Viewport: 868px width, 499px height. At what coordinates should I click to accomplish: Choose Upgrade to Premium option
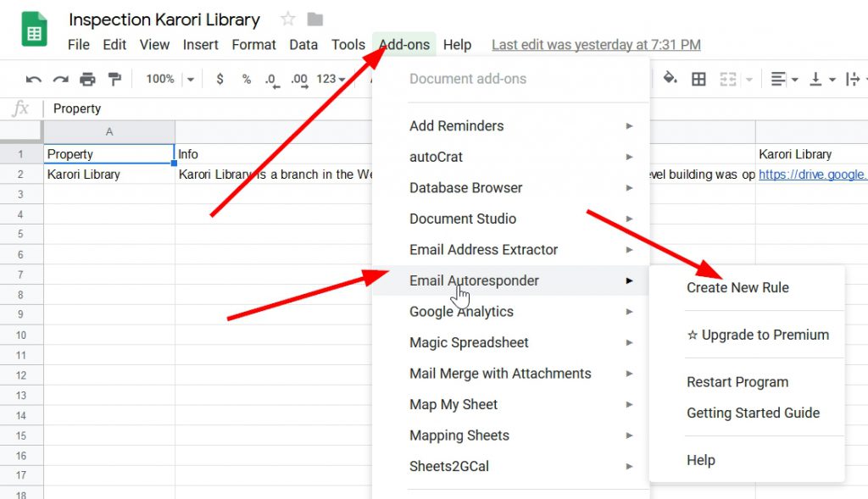758,335
